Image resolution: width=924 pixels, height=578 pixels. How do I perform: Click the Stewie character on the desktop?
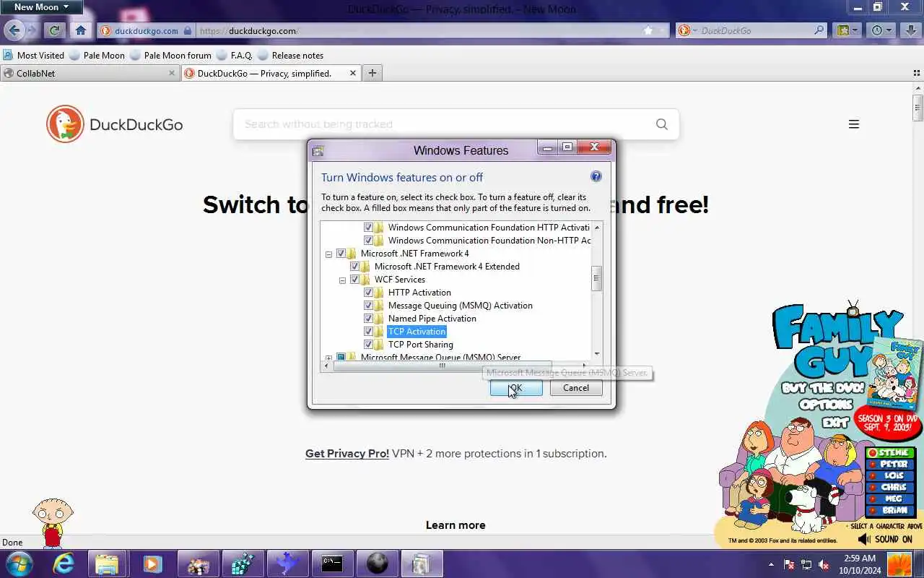(x=52, y=522)
